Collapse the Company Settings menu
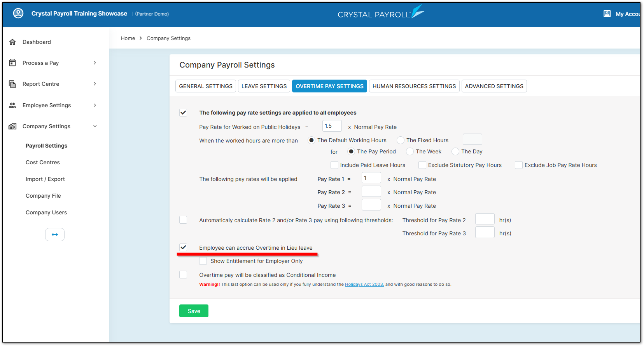 [95, 126]
